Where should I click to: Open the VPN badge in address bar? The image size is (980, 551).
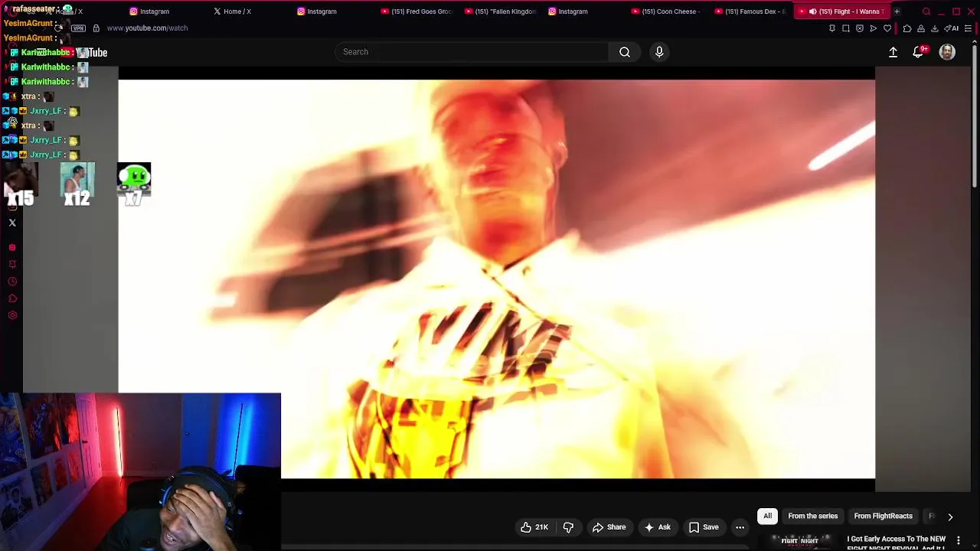pyautogui.click(x=78, y=28)
